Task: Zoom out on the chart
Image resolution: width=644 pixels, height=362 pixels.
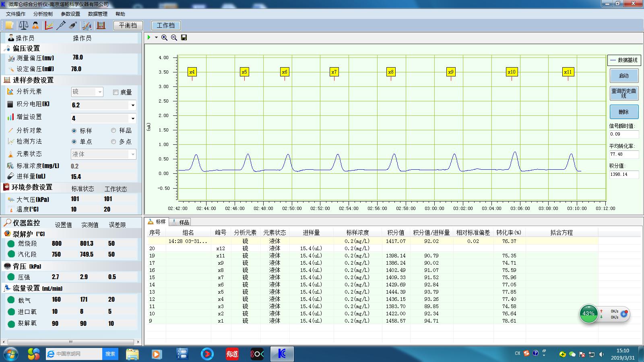Action: [x=174, y=37]
